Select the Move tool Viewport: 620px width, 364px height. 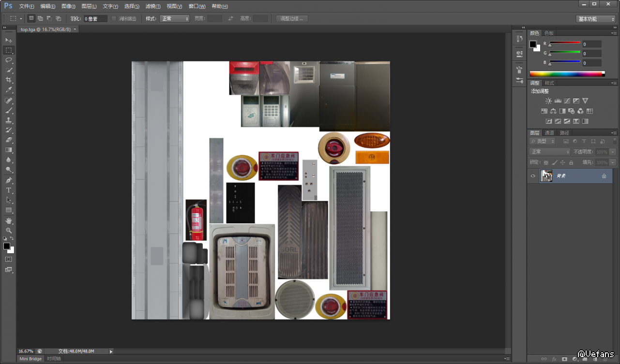9,40
